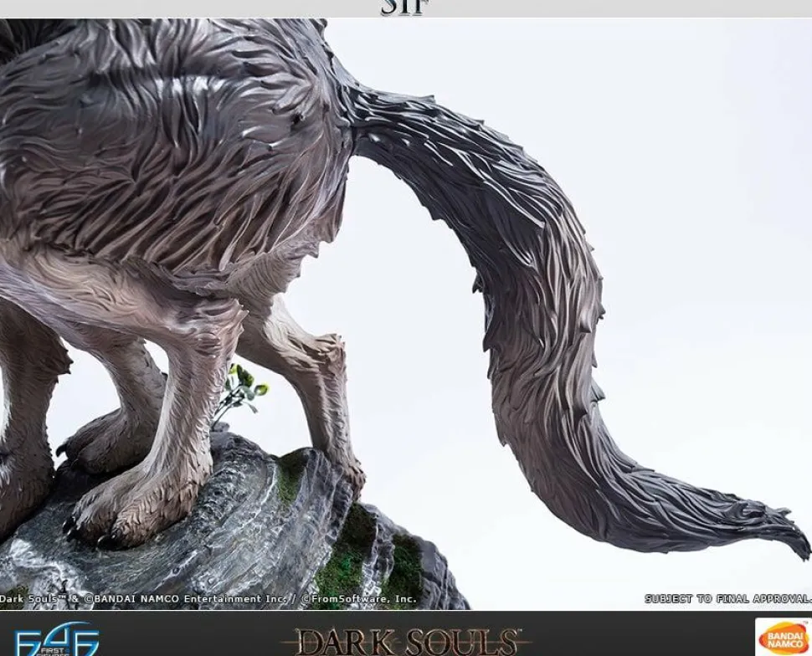Click the Bandai Namco logo

click(x=783, y=638)
